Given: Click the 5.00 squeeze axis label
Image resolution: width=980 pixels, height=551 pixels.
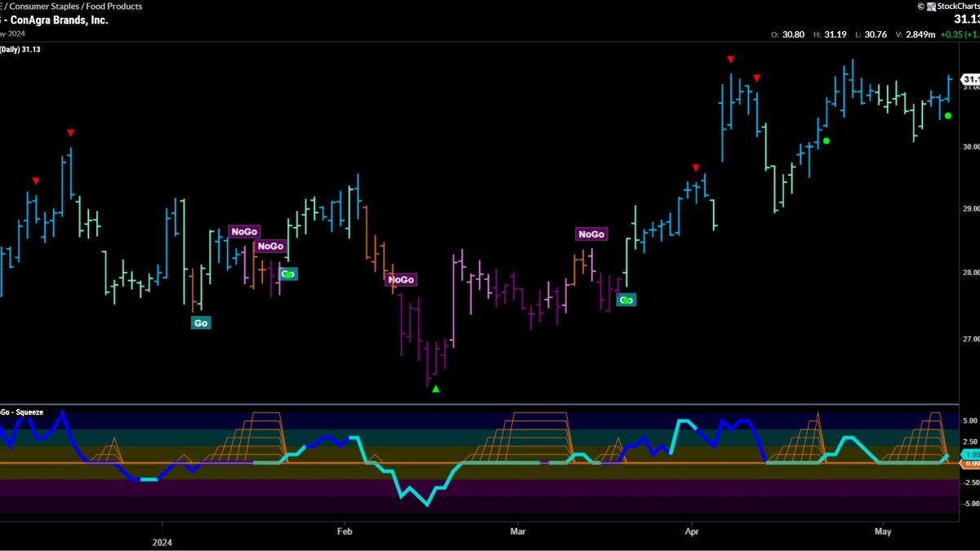Looking at the screenshot, I should tap(971, 421).
